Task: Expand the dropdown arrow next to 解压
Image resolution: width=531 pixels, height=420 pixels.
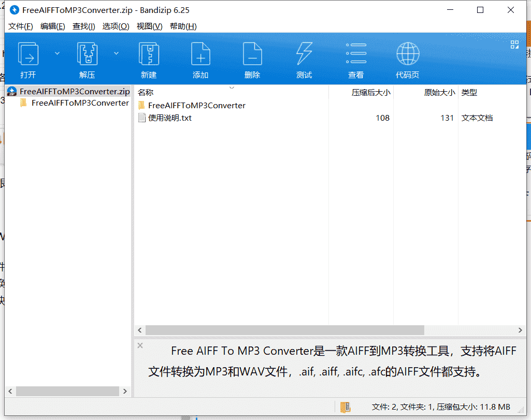Action: (116, 53)
